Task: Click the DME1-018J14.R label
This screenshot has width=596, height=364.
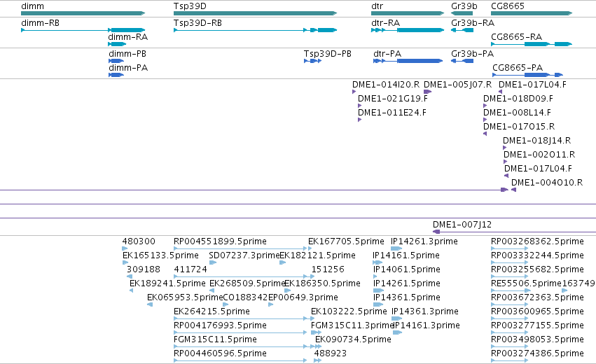Action: [x=536, y=141]
